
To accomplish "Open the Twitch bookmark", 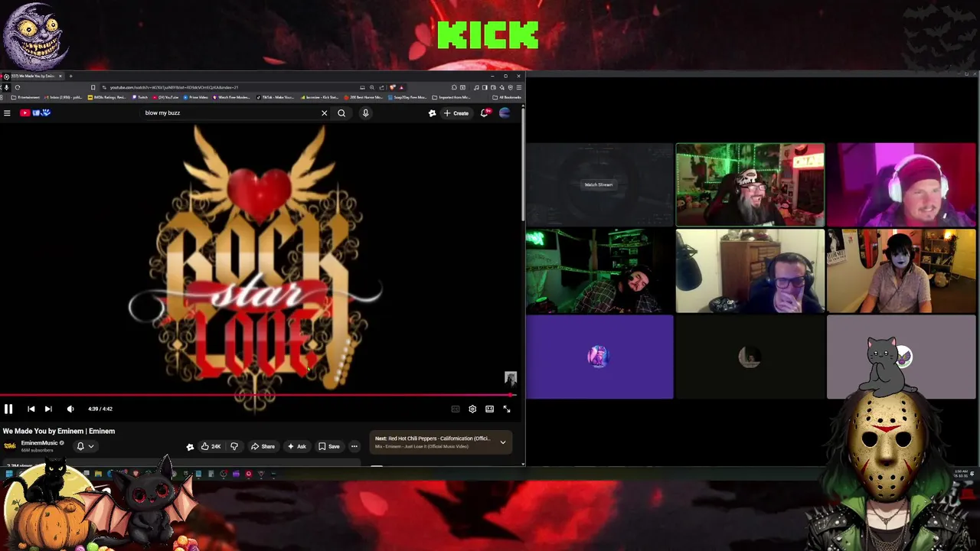I will 140,97.
